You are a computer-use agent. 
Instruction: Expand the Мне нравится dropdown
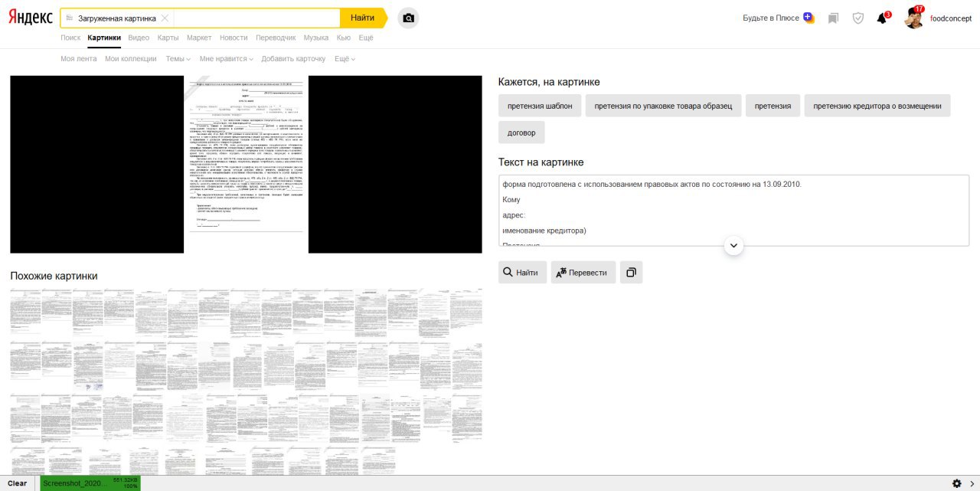[227, 59]
